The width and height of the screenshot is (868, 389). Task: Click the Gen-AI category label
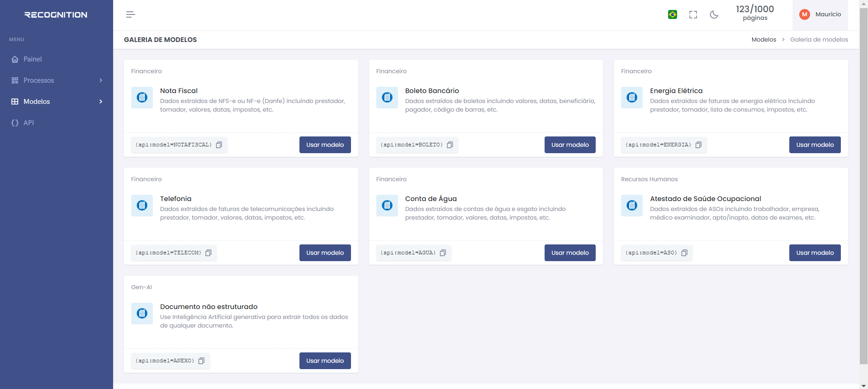click(x=142, y=287)
